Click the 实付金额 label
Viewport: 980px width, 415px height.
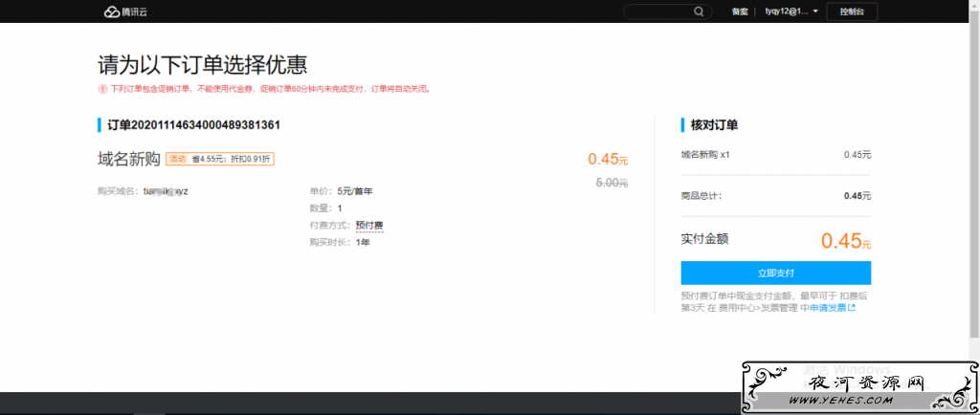click(x=704, y=238)
